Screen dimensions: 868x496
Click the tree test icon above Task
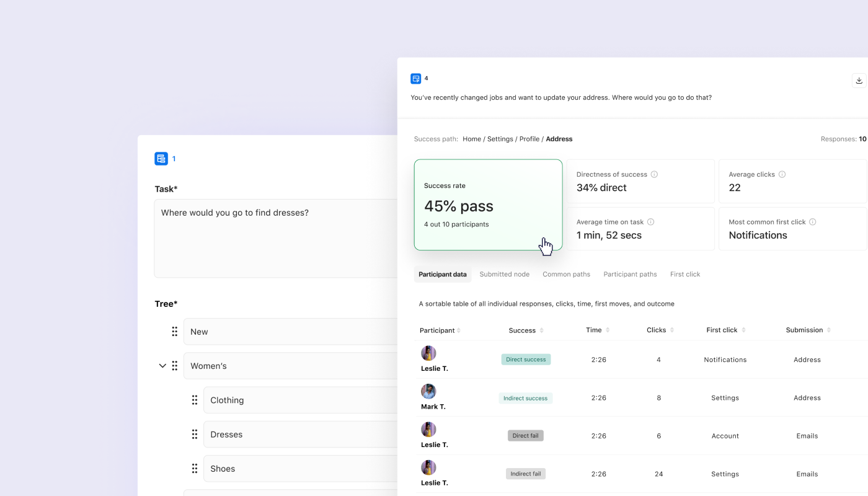click(161, 159)
